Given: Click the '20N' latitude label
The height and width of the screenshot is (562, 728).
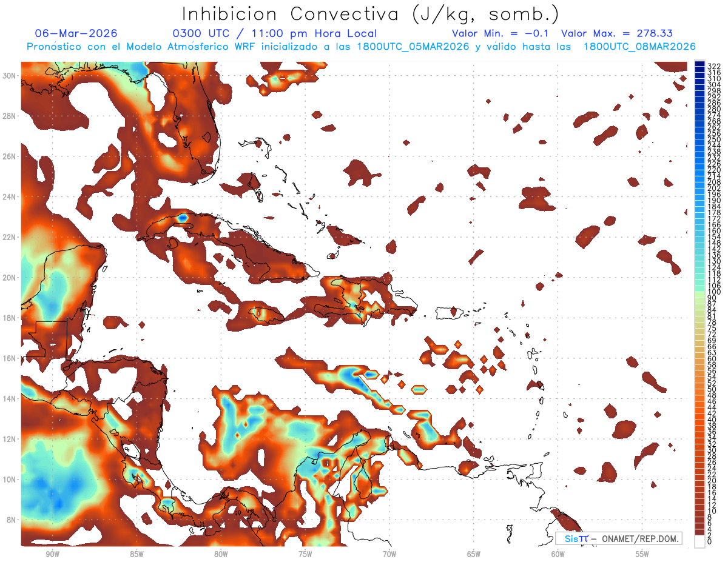Looking at the screenshot, I should point(10,278).
